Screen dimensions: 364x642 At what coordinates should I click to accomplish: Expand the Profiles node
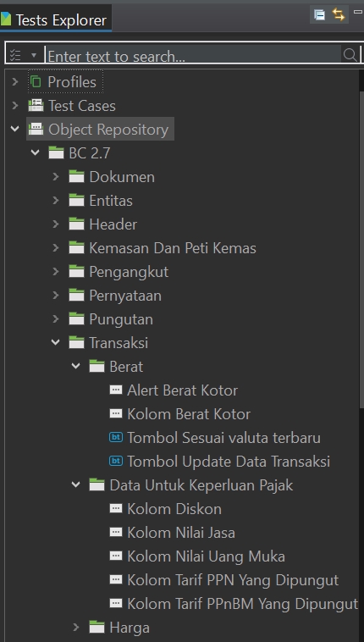[15, 82]
